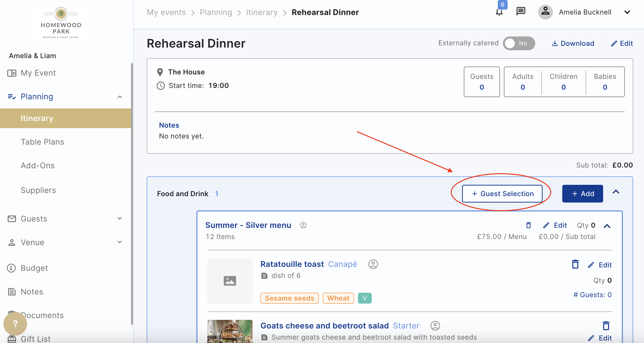Click the location pin icon
Image resolution: width=644 pixels, height=343 pixels.
click(160, 72)
